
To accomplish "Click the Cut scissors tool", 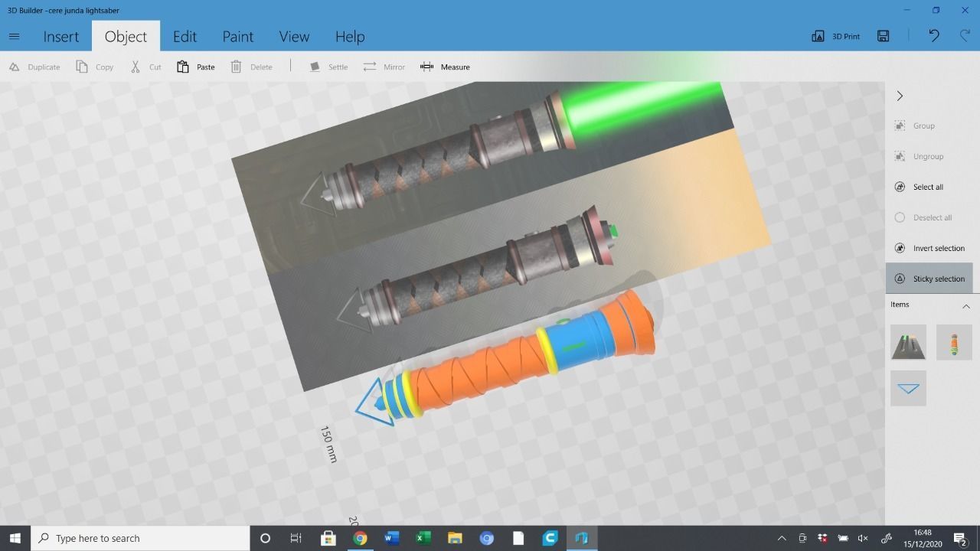I will point(145,67).
